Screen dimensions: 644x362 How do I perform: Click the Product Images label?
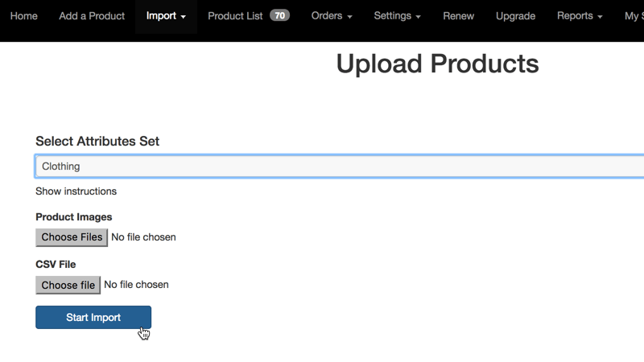pos(74,217)
